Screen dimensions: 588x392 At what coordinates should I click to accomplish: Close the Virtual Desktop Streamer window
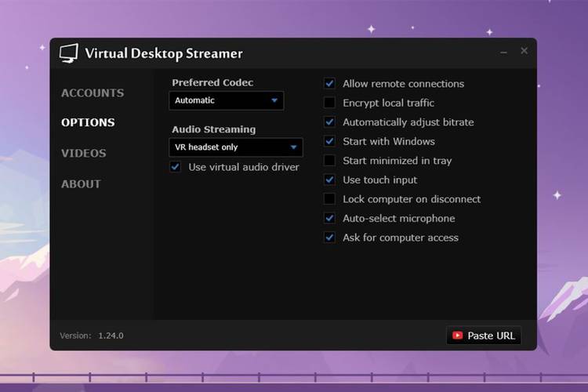click(x=524, y=51)
